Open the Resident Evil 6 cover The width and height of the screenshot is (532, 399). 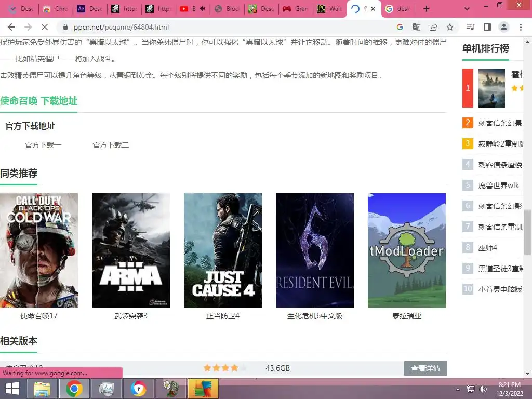click(315, 250)
